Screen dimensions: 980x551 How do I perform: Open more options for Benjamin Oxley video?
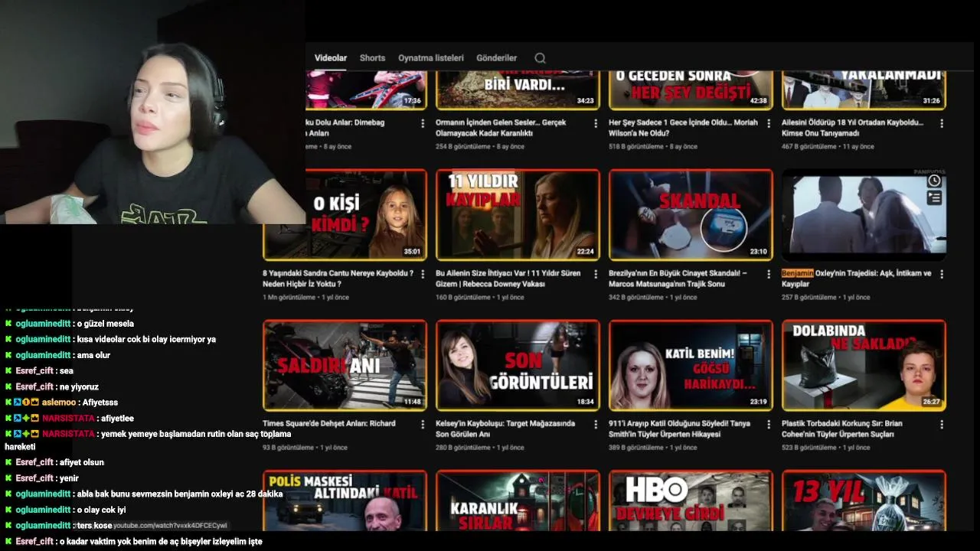point(942,274)
